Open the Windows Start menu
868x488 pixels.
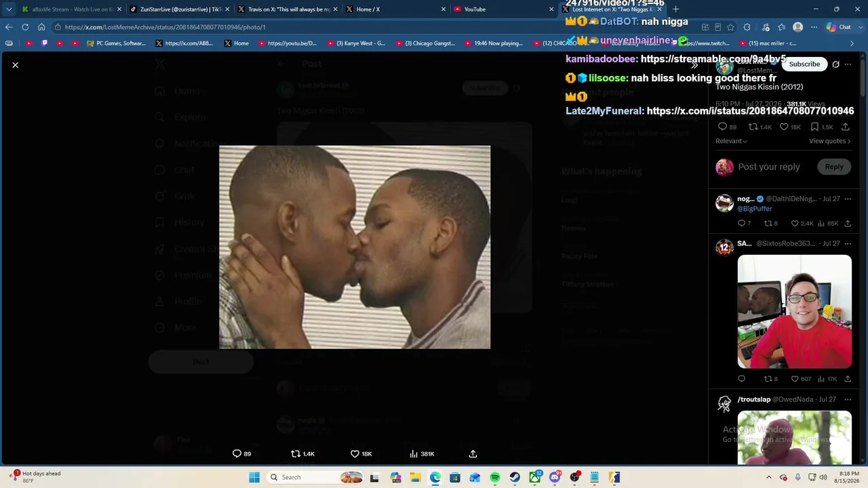pyautogui.click(x=254, y=477)
